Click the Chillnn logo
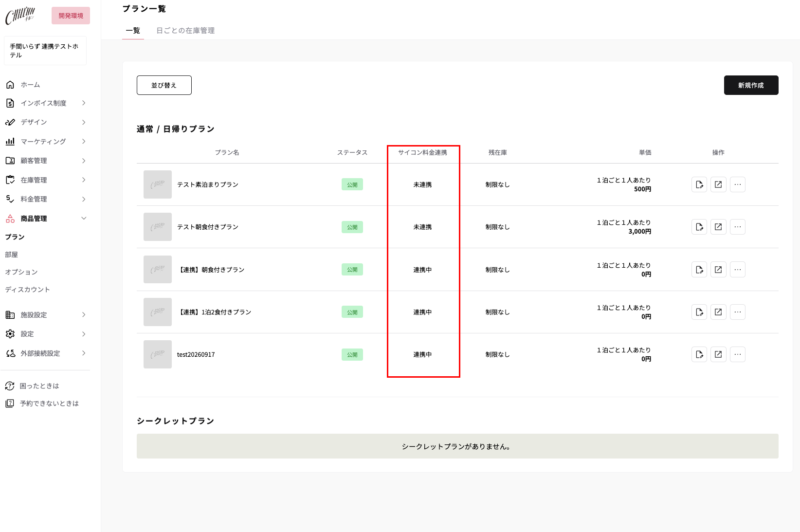Viewport: 800px width, 532px height. coord(20,16)
